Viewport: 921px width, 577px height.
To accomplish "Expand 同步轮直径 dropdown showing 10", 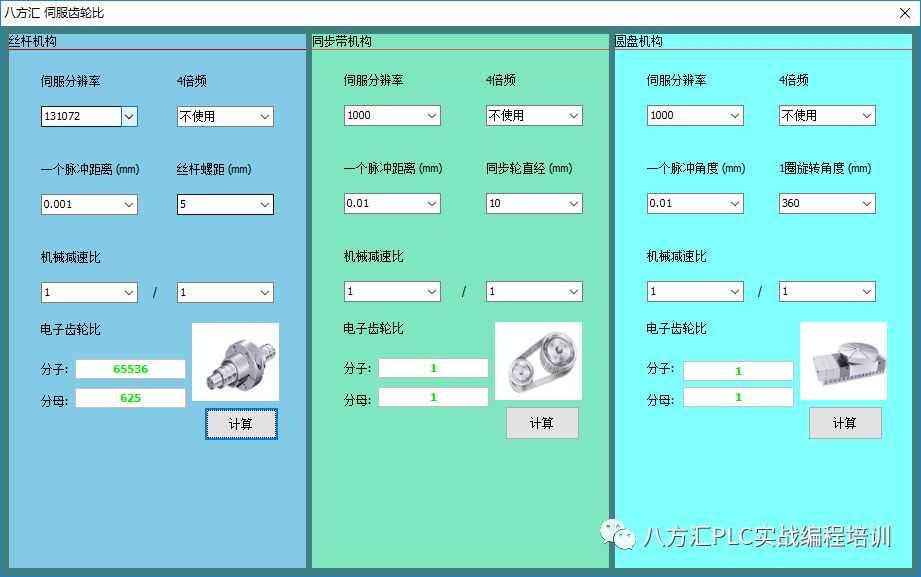I will pyautogui.click(x=572, y=203).
